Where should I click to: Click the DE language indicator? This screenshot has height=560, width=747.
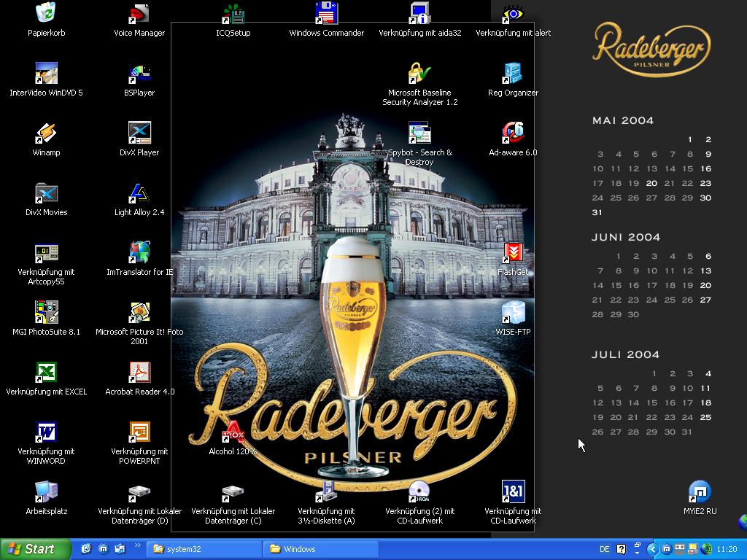click(x=604, y=549)
